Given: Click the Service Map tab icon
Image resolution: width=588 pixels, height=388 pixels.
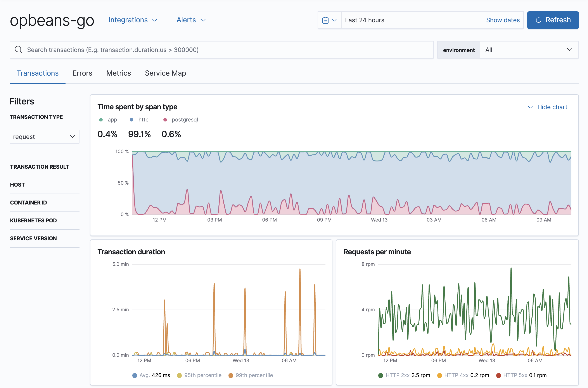Looking at the screenshot, I should tap(166, 73).
